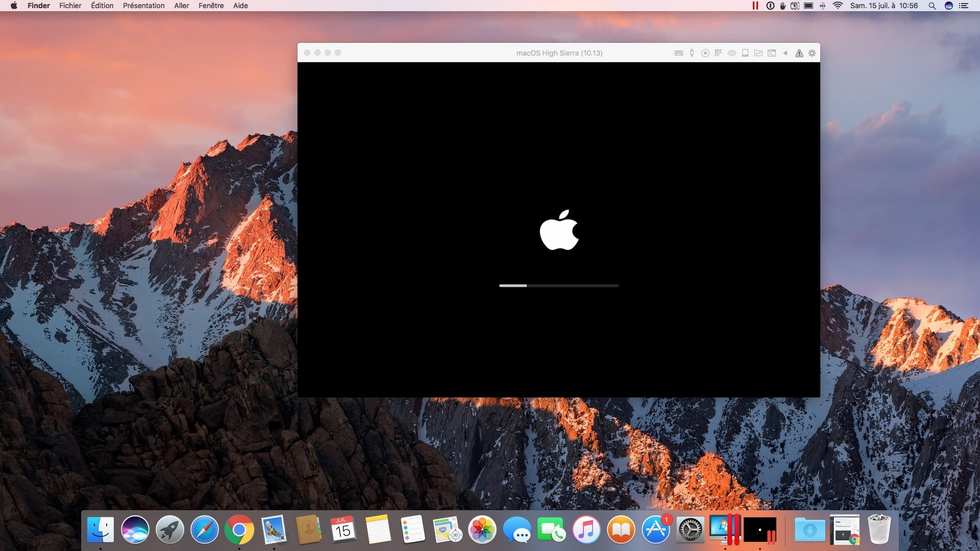This screenshot has height=551, width=980.
Task: Click the boot progress bar
Action: 558,286
